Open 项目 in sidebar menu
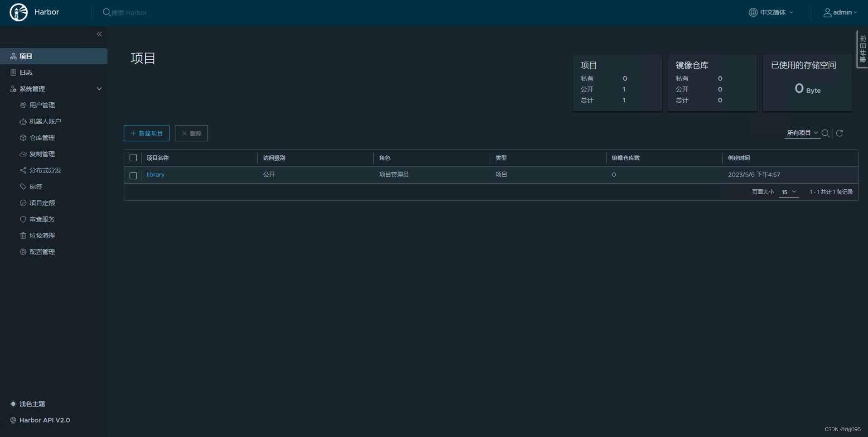 (54, 56)
